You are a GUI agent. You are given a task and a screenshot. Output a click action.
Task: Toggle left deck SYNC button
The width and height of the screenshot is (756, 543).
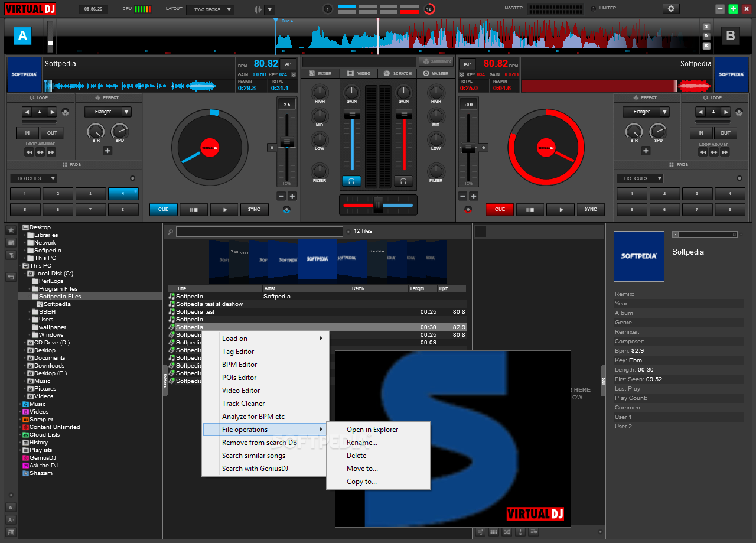pos(254,209)
